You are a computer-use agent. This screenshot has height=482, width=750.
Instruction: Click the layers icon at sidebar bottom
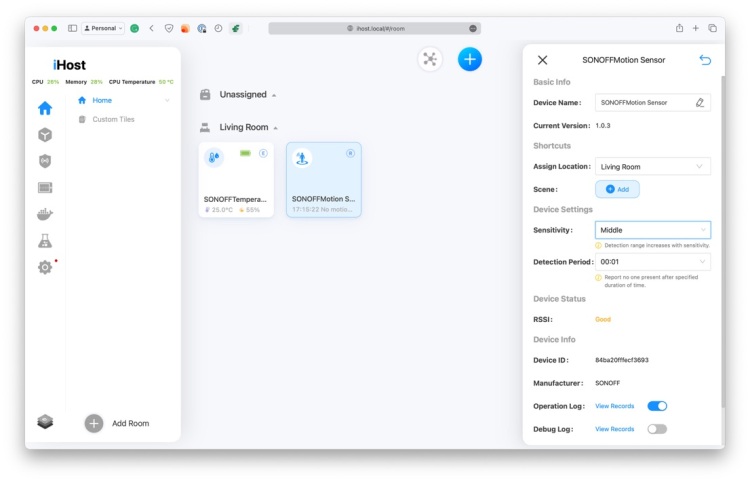click(45, 422)
